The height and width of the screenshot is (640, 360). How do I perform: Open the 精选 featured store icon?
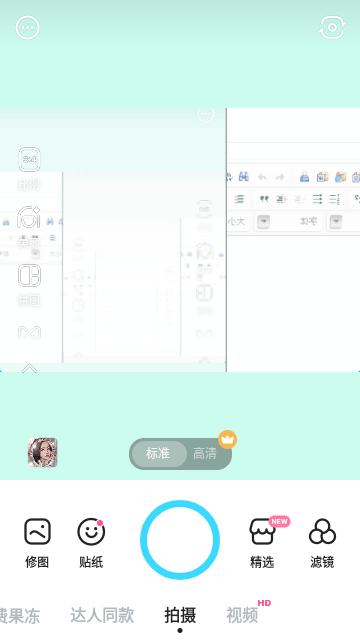[262, 531]
